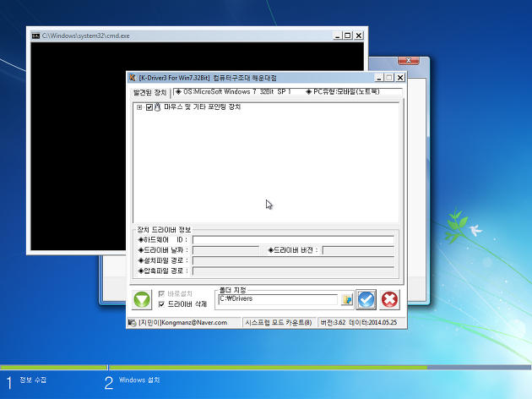Image resolution: width=532 pixels, height=399 pixels.
Task: Toggle the 마우스 및 기타 포인팅 장치 checkbox
Action: (x=149, y=107)
